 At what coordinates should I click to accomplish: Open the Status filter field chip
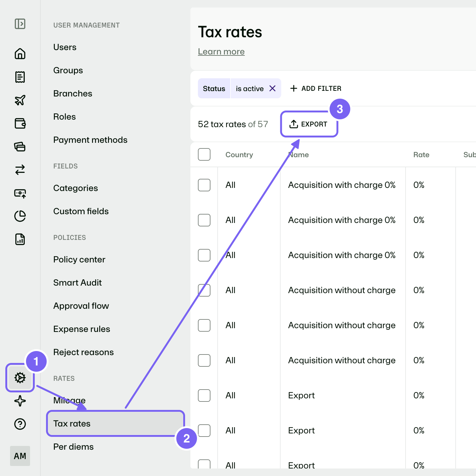pos(214,89)
